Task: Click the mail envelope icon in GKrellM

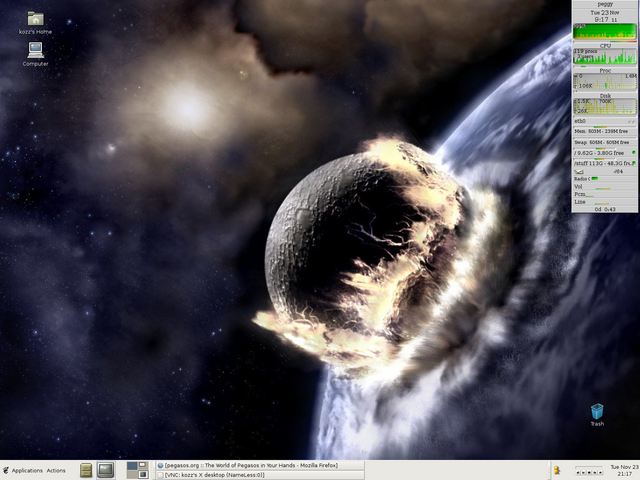Action: tap(579, 172)
